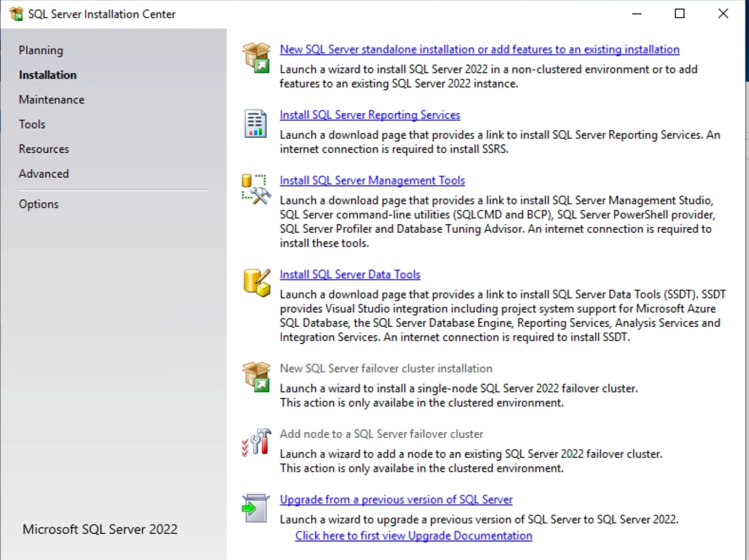Image resolution: width=749 pixels, height=560 pixels.
Task: Click the standalone installation box icon
Action: pos(256,58)
